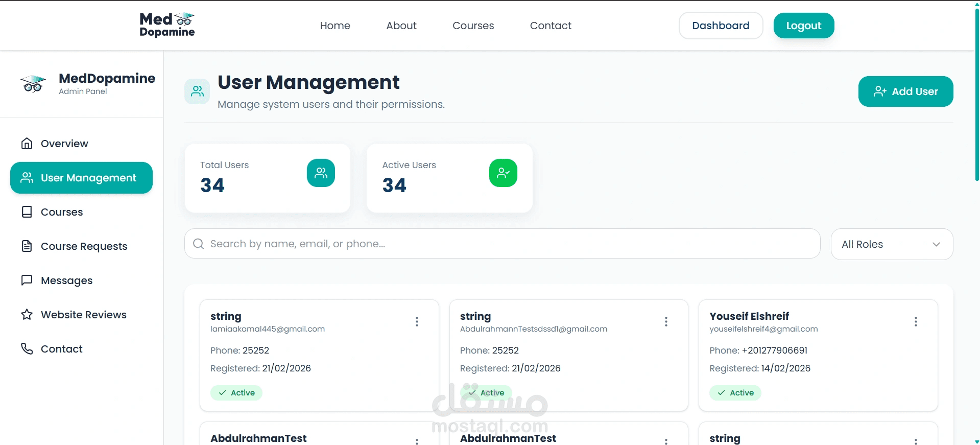Open the About page from the navbar
Screen dimensions: 980x445
point(401,26)
